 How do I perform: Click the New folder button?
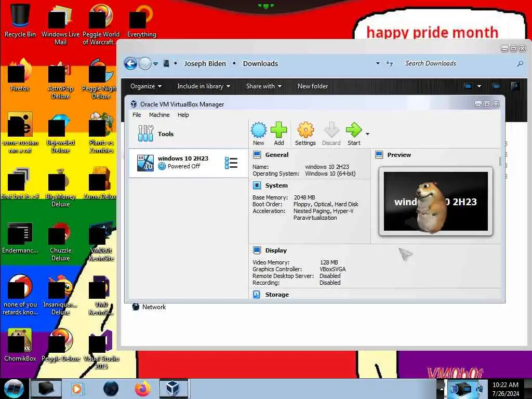click(313, 86)
